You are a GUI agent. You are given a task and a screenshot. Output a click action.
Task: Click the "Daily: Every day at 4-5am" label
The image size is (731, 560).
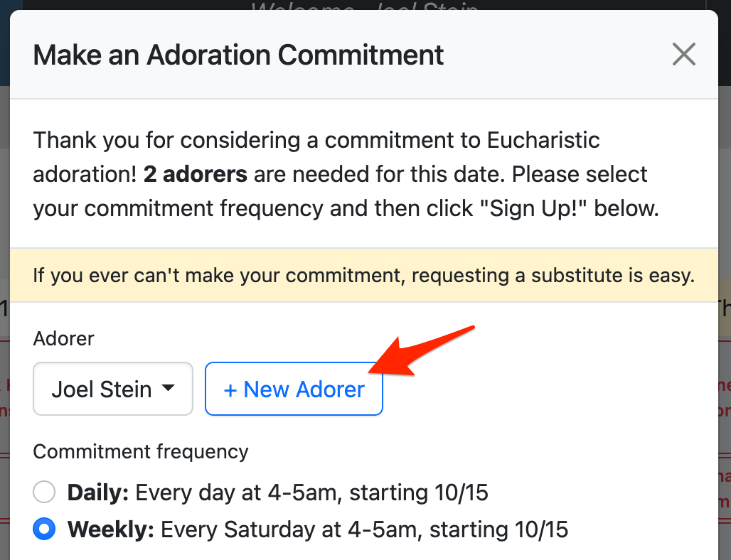tap(277, 492)
